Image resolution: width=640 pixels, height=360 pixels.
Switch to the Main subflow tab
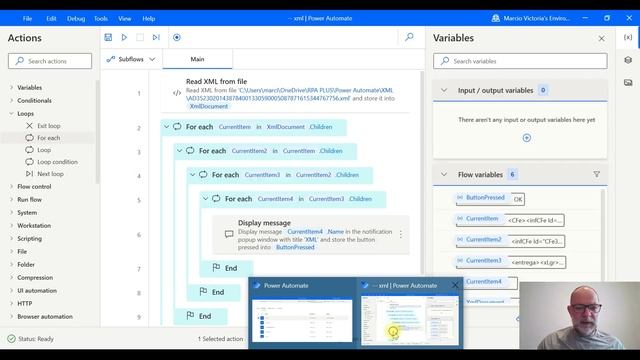[198, 59]
